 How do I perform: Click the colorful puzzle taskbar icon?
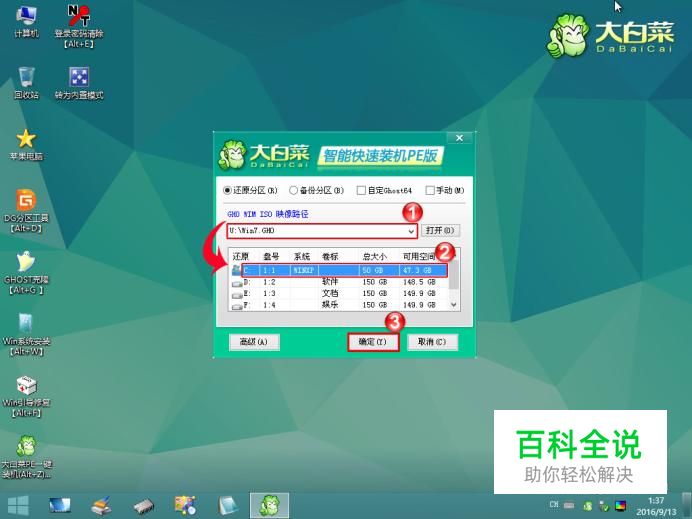coord(185,506)
